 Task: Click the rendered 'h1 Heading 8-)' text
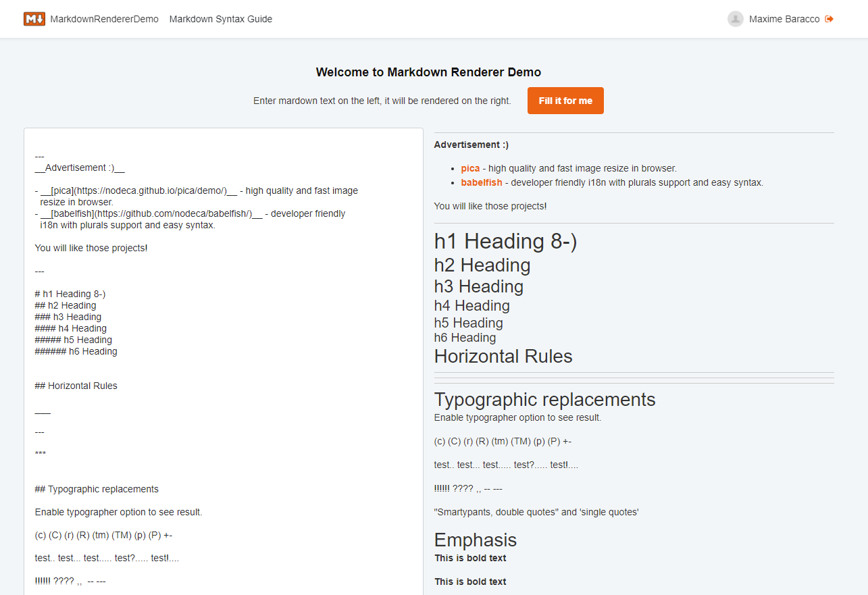(x=505, y=241)
